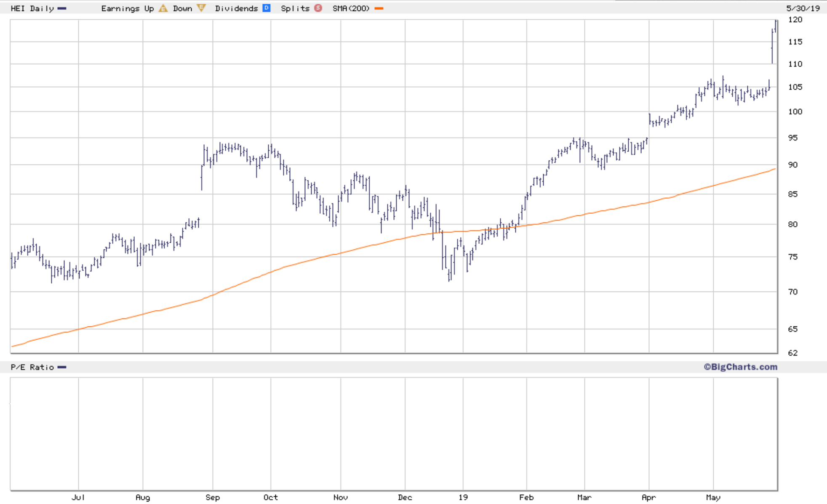
Task: Click the HEI Daily dark line swatch
Action: point(62,8)
